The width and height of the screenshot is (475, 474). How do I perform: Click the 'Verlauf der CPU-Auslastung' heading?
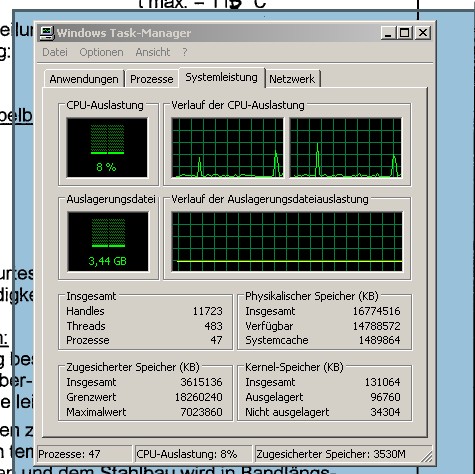[238, 105]
